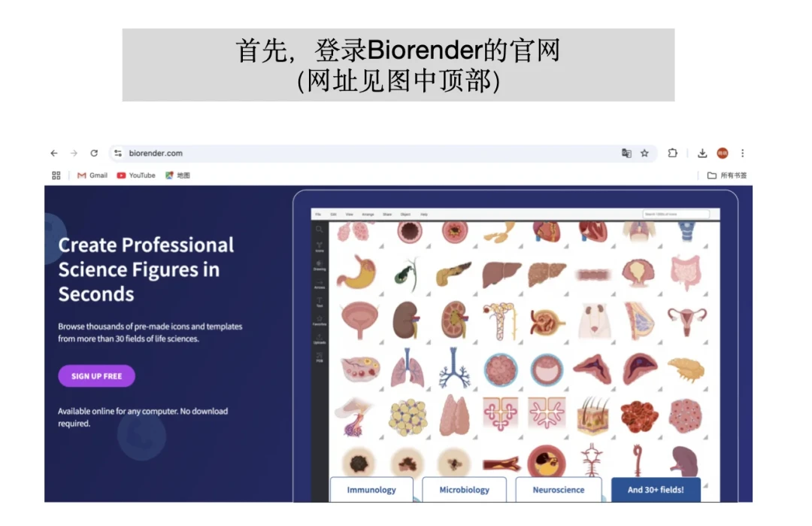Viewport: 812px width, 526px height.
Task: Open the Gmail bookmark
Action: (x=92, y=175)
